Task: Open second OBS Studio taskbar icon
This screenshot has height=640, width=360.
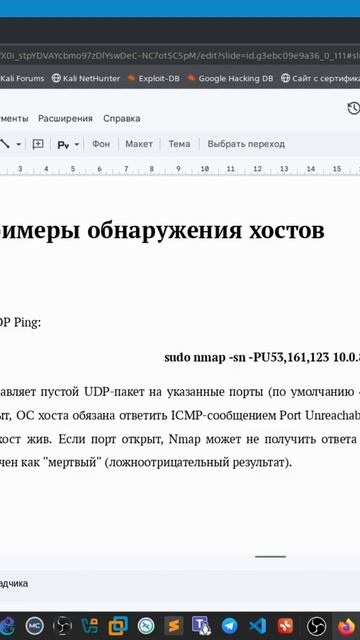Action: click(x=316, y=625)
